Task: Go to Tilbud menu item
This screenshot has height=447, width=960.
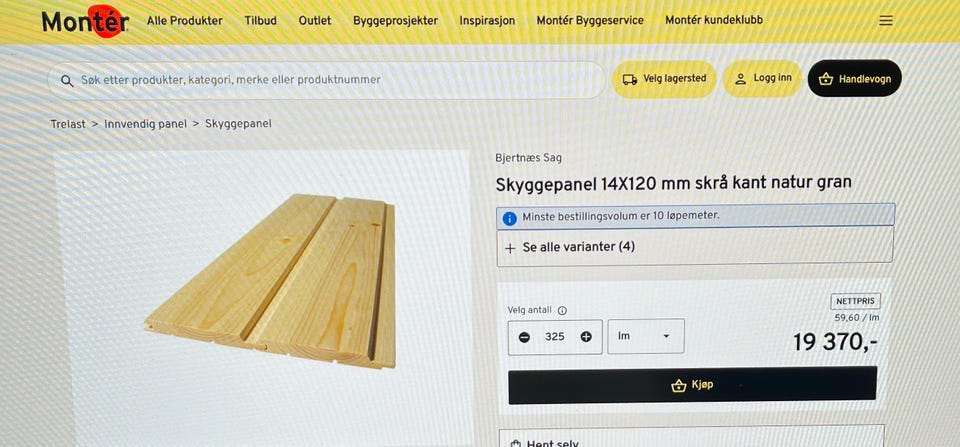Action: [x=260, y=21]
